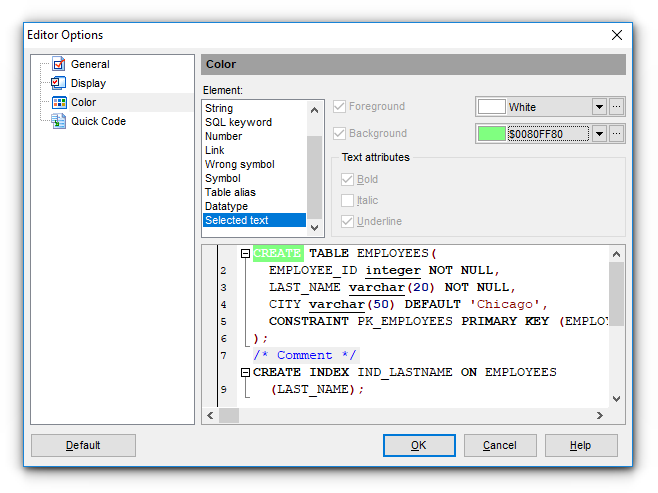The width and height of the screenshot is (658, 493).
Task: Select SQL keyword in the Element list
Action: (237, 122)
